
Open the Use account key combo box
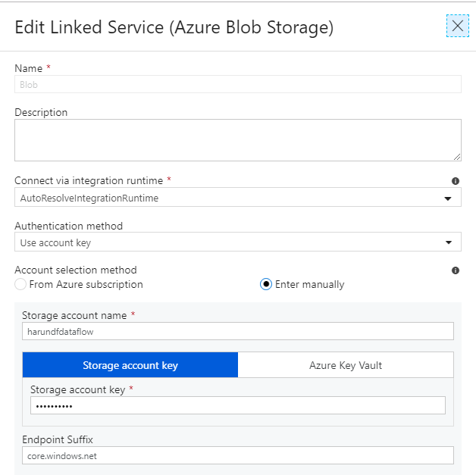tap(238, 242)
